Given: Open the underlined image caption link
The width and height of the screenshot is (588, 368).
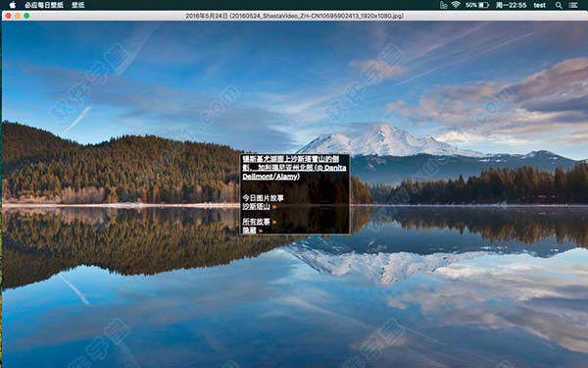Looking at the screenshot, I should click(294, 168).
